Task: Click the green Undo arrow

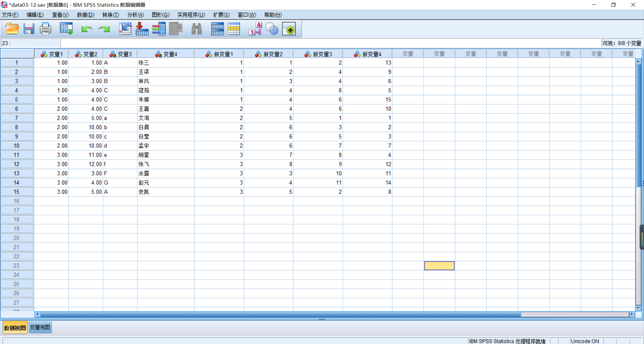Action: pos(87,29)
